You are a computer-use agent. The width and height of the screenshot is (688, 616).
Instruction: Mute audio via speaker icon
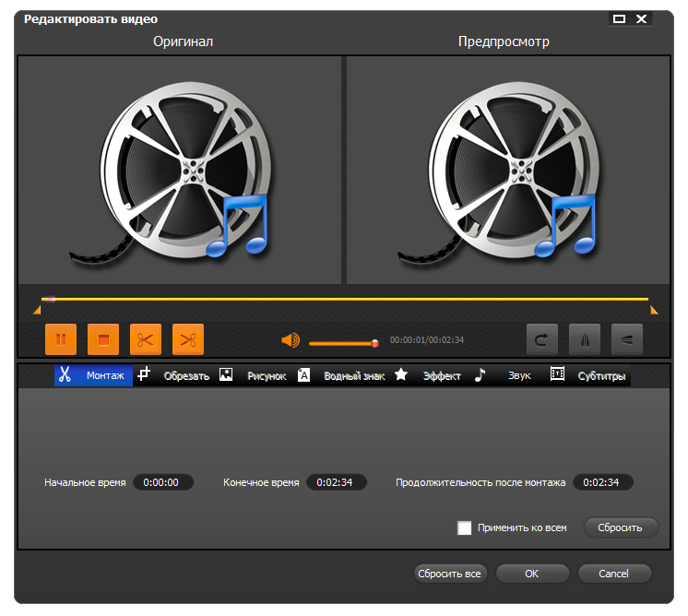(x=291, y=340)
